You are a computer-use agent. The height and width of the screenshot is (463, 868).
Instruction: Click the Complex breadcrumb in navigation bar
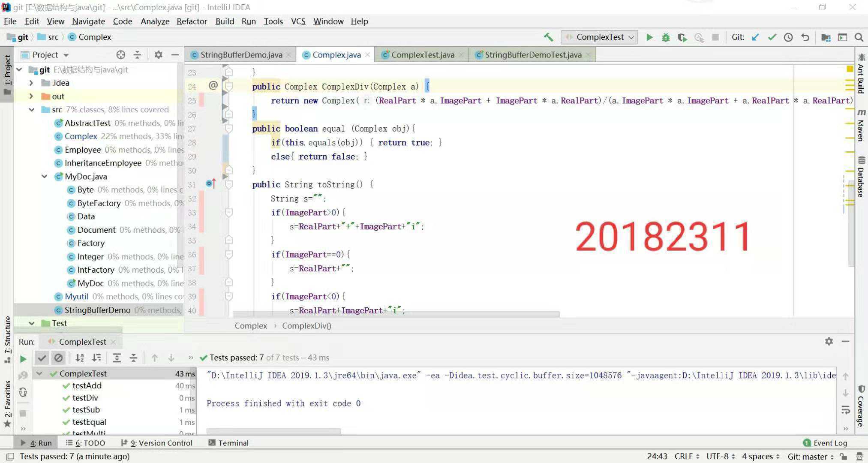[x=90, y=37]
